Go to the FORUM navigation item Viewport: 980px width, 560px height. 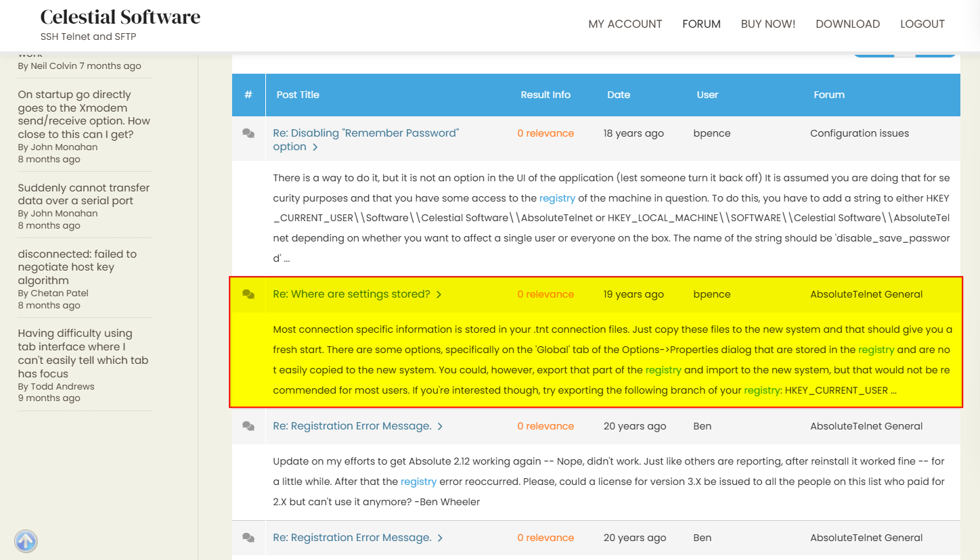701,24
